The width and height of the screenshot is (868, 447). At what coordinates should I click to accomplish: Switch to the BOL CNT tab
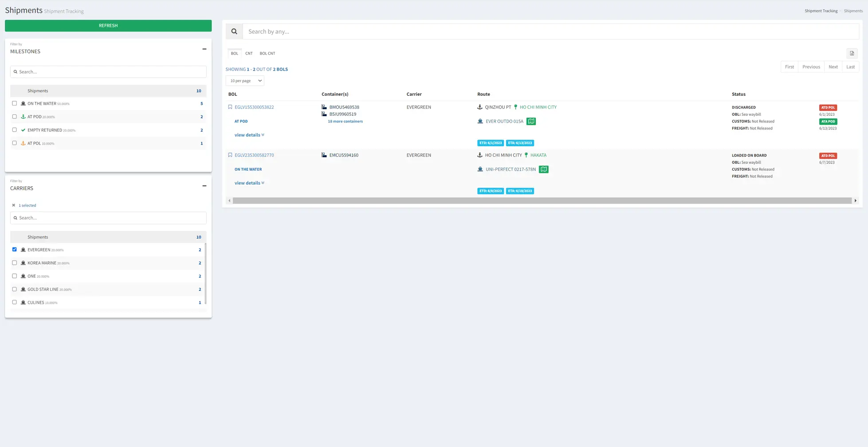267,53
